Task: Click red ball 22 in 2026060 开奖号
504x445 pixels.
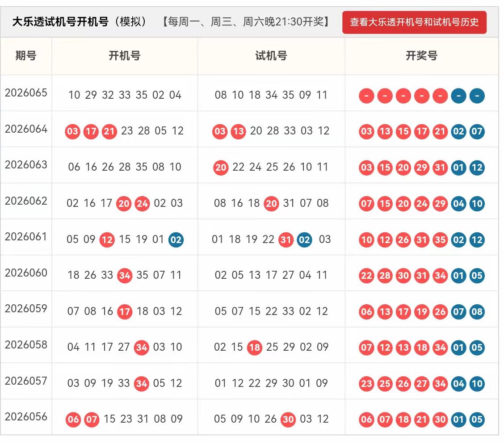Action: pyautogui.click(x=366, y=275)
